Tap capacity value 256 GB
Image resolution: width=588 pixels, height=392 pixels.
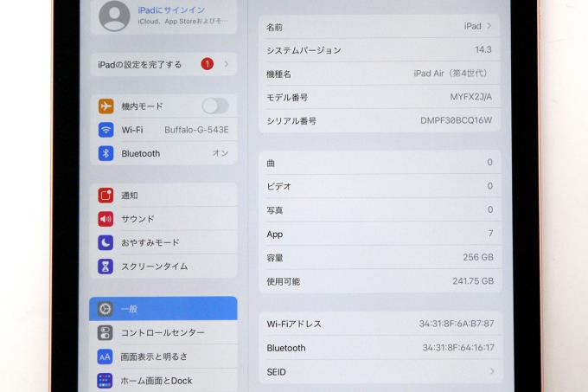coord(478,257)
